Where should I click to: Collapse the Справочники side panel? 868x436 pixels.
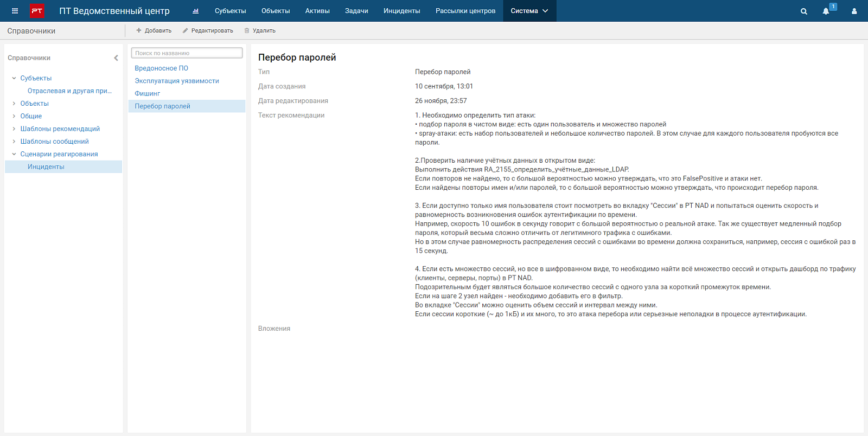pos(116,58)
